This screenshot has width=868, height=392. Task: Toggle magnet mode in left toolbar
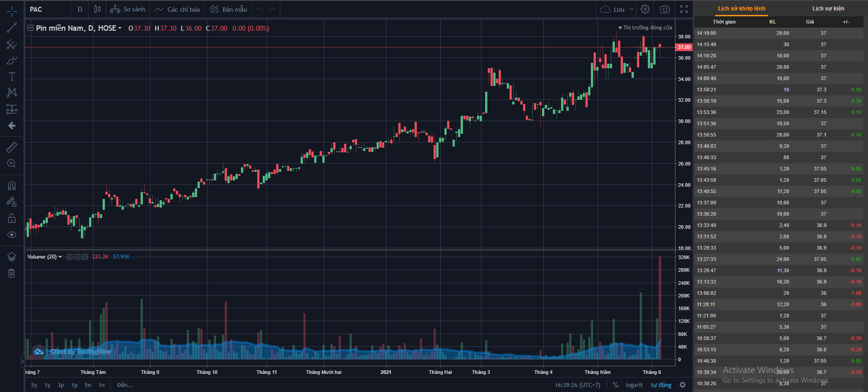[12, 186]
